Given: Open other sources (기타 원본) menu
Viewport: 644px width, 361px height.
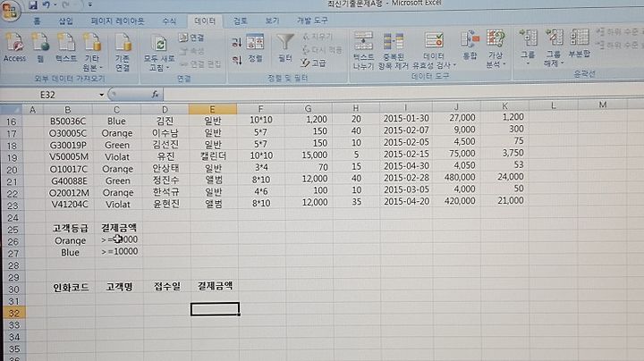Looking at the screenshot, I should [x=92, y=52].
